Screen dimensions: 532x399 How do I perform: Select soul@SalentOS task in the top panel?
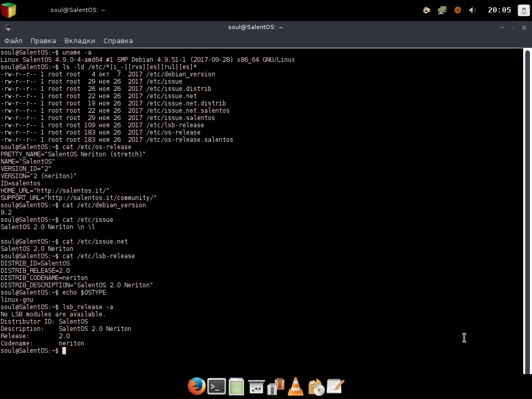(x=78, y=10)
